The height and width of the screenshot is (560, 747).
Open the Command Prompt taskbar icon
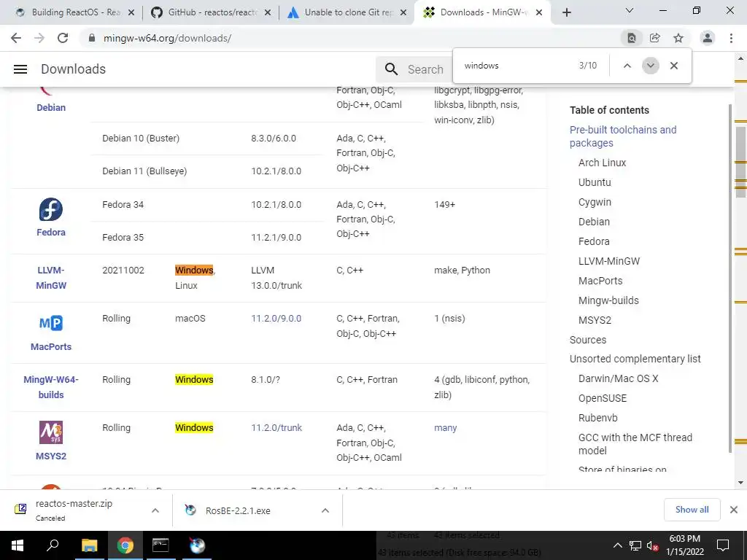point(160,545)
